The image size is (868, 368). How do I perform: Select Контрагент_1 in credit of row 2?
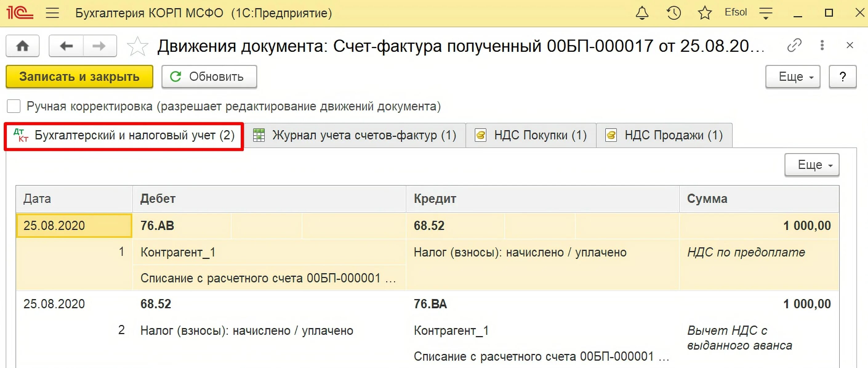click(451, 331)
